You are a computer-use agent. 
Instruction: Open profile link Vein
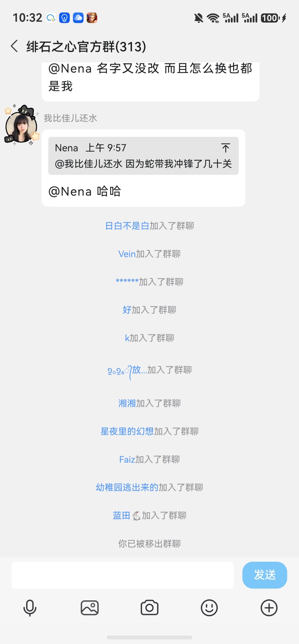click(x=127, y=254)
